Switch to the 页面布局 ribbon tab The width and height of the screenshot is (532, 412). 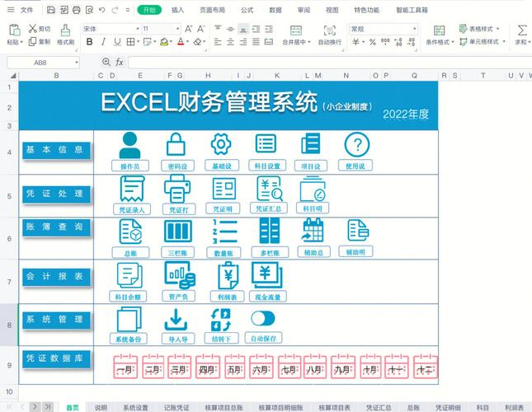(x=213, y=10)
